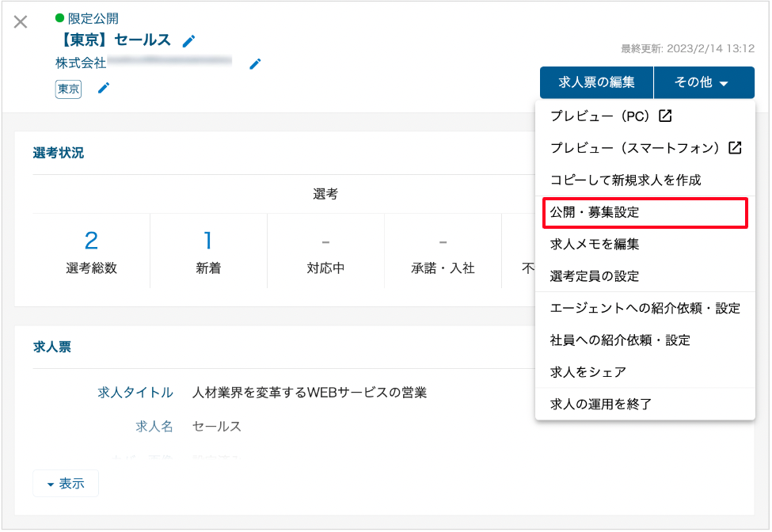
Task: Click the 最終更新 timestamp text
Action: pyautogui.click(x=687, y=49)
